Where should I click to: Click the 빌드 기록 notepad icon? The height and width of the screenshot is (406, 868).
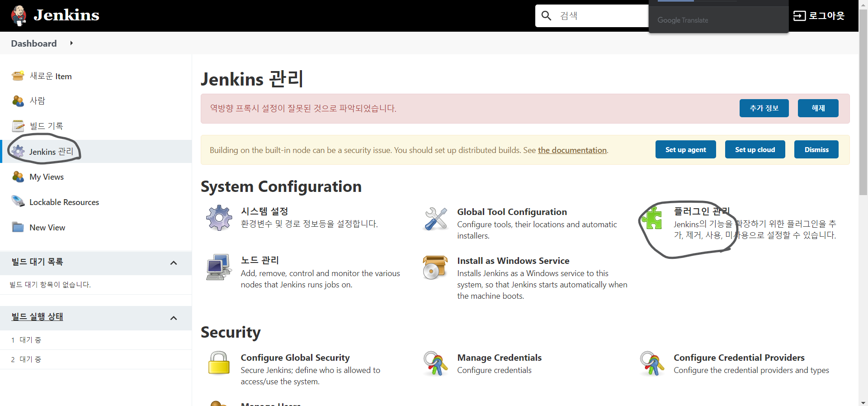[18, 126]
